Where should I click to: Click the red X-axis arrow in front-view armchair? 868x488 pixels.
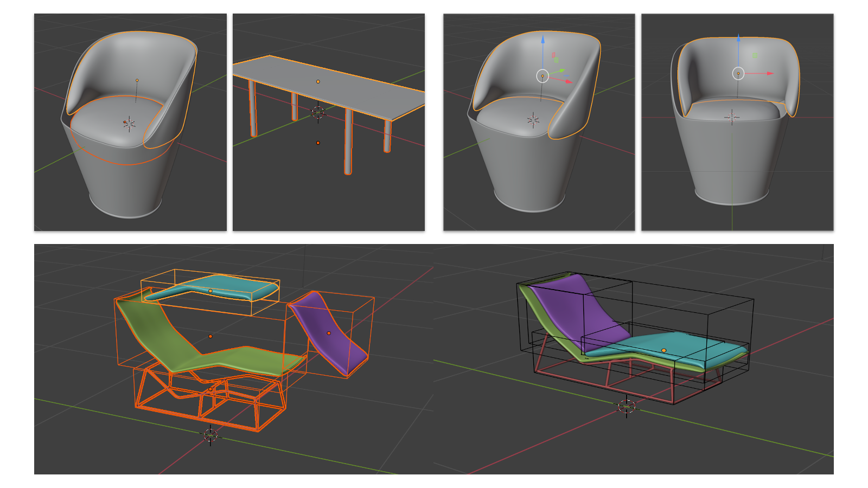[x=759, y=73]
